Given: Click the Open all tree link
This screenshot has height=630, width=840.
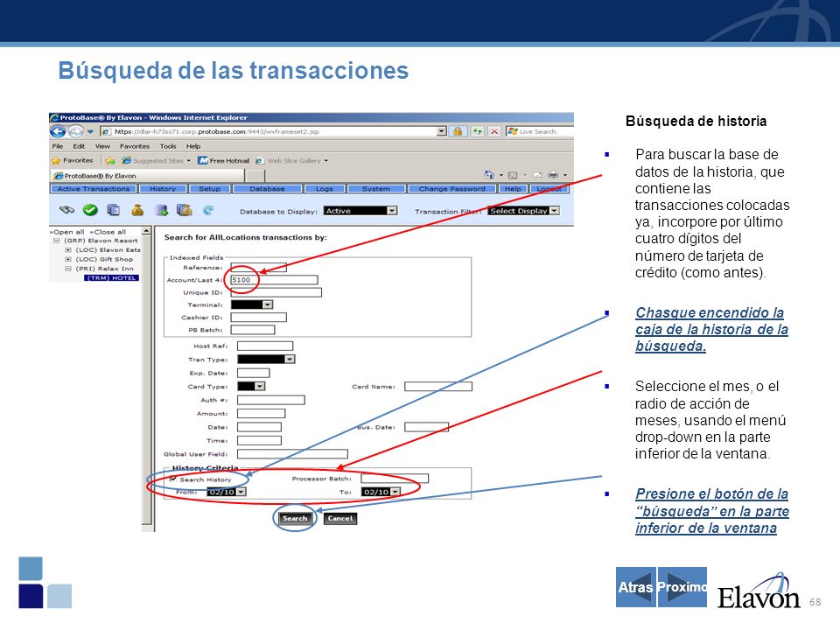Looking at the screenshot, I should (x=67, y=232).
